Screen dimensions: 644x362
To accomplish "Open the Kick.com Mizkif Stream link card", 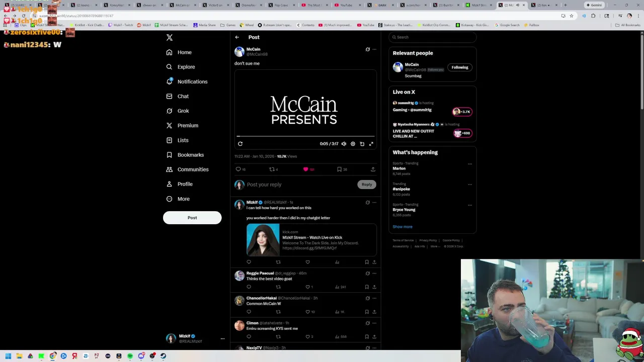I will (311, 240).
